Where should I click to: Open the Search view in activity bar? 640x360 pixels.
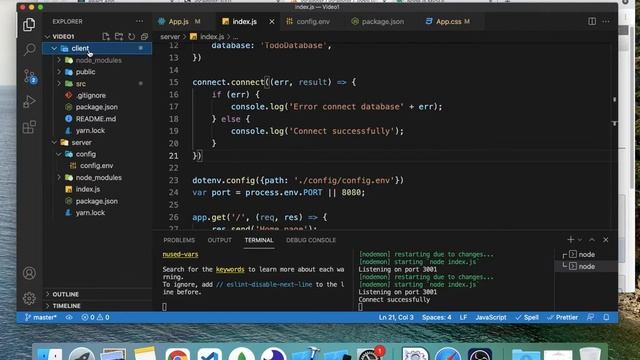click(x=29, y=50)
